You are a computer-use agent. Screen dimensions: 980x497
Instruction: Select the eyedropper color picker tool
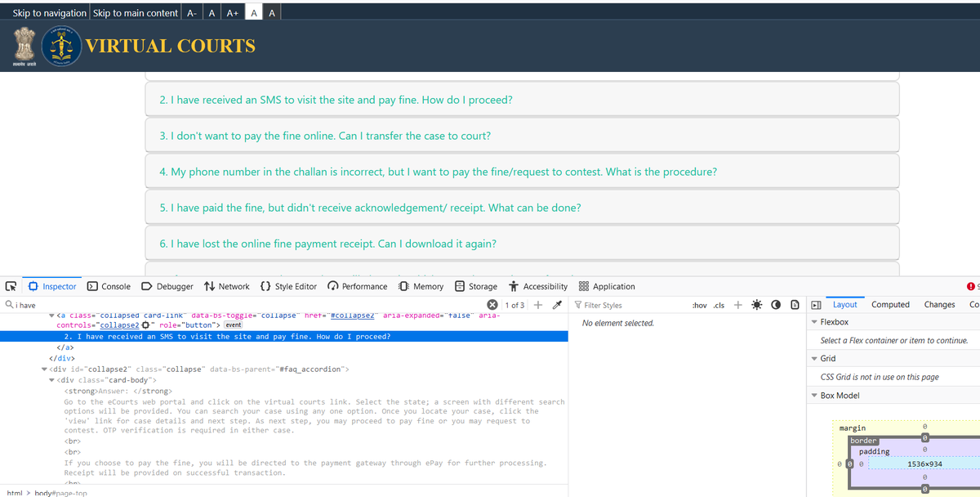(557, 305)
